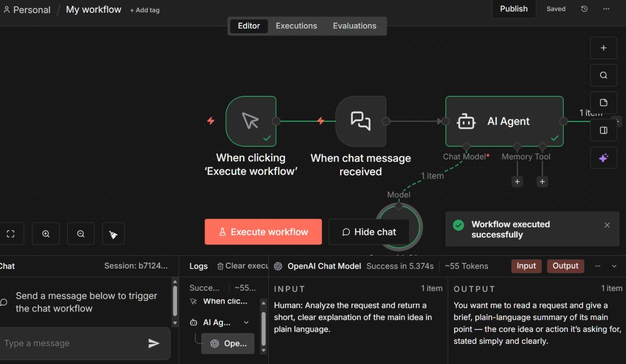The image size is (626, 364).
Task: Open workflow history clock icon
Action: 584,9
